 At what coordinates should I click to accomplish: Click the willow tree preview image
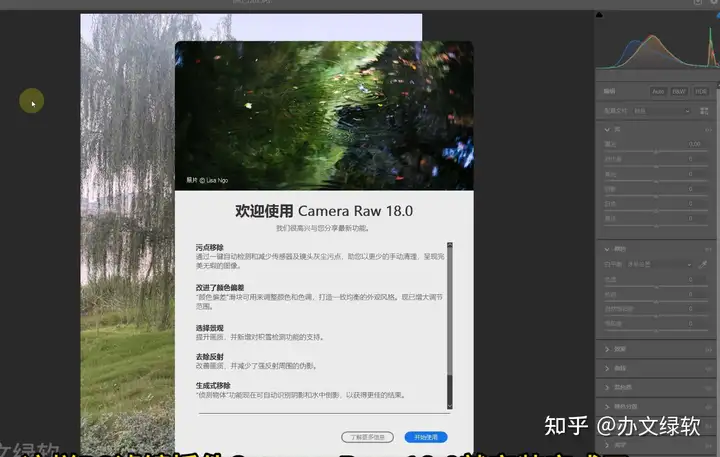(x=127, y=234)
